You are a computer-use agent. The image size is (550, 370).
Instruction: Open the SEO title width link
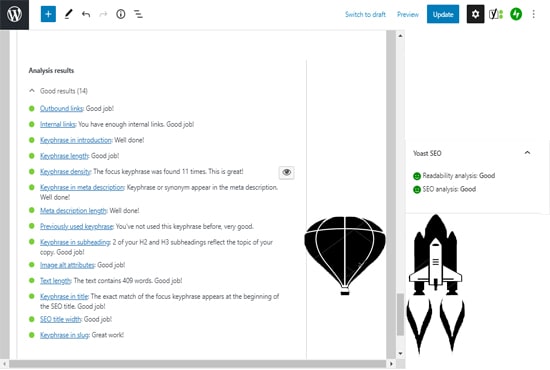(61, 319)
